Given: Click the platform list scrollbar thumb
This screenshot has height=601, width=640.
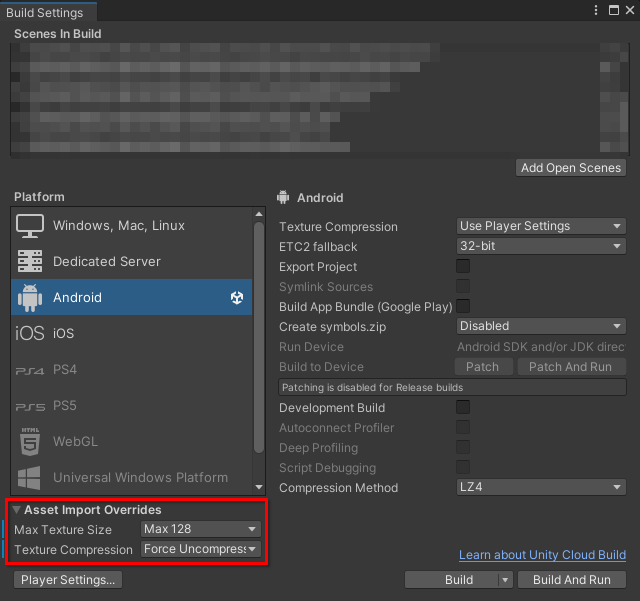Looking at the screenshot, I should click(259, 337).
